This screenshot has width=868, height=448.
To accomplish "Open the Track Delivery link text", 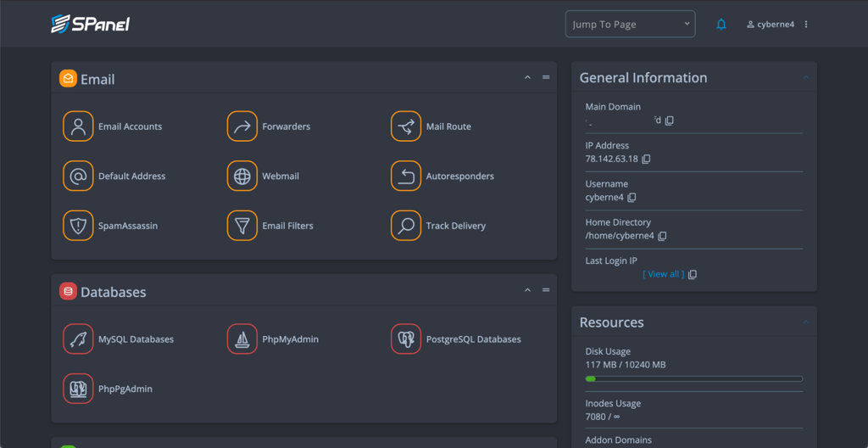I will click(455, 226).
